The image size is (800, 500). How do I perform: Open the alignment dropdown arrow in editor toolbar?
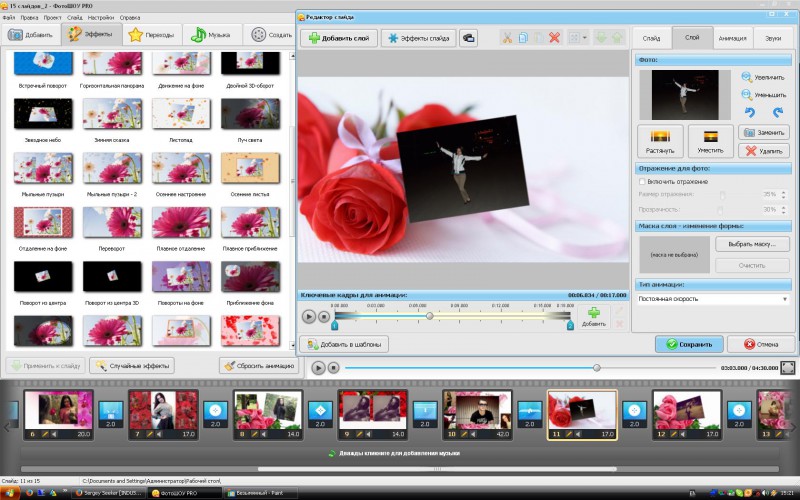585,38
